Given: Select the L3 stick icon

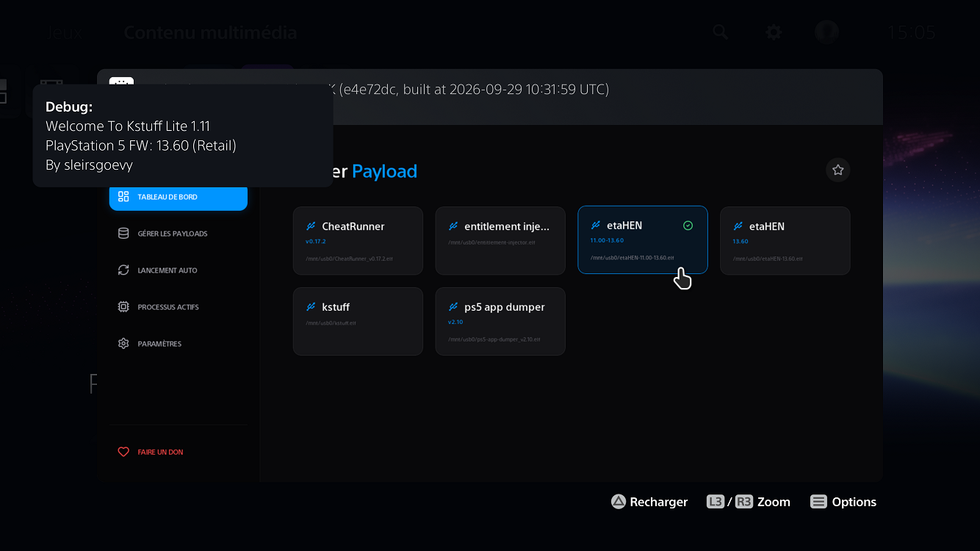Looking at the screenshot, I should click(716, 502).
